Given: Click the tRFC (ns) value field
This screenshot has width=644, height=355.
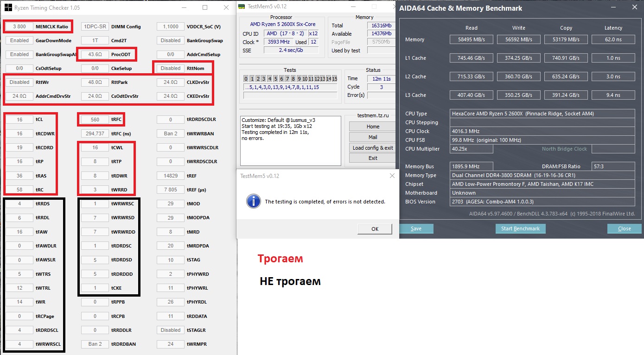Looking at the screenshot, I should (95, 133).
